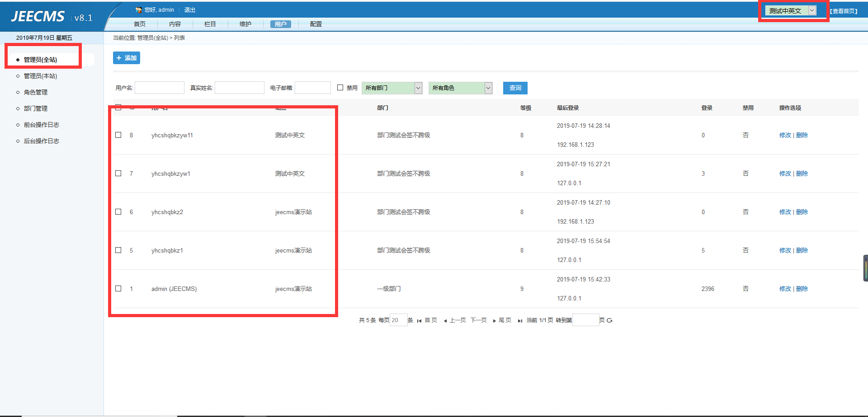Select the checkbox for user yhcshqbkz1
Image resolution: width=868 pixels, height=417 pixels.
(118, 250)
